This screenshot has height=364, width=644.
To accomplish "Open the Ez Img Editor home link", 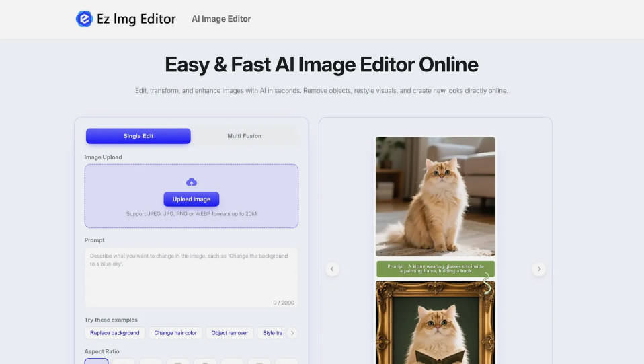I will tap(126, 19).
